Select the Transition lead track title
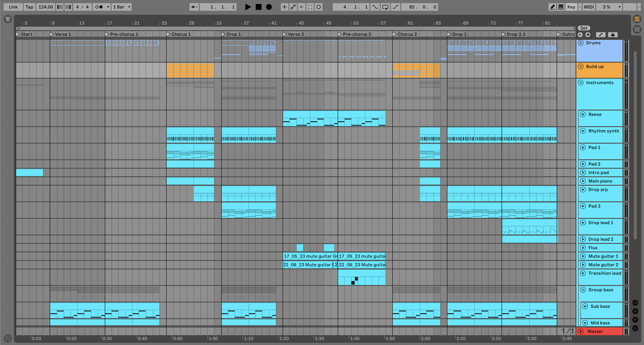 [x=605, y=273]
